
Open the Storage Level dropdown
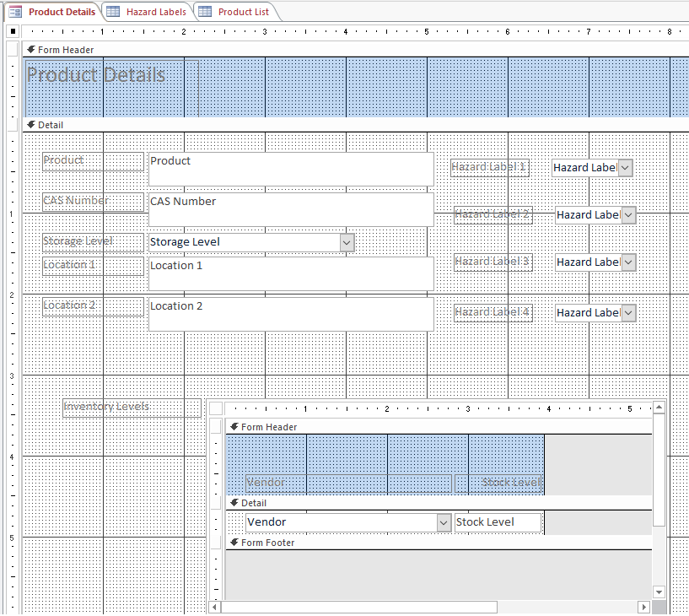[346, 242]
